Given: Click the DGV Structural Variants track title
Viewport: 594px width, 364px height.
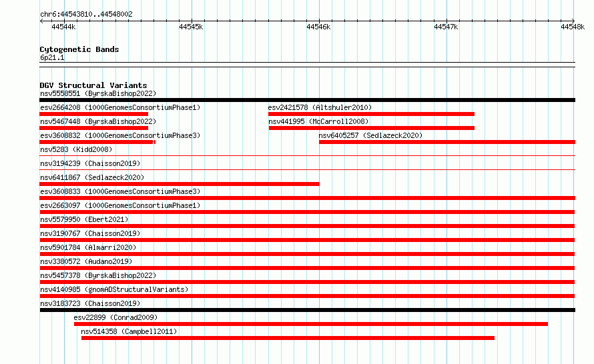Looking at the screenshot, I should 93,85.
